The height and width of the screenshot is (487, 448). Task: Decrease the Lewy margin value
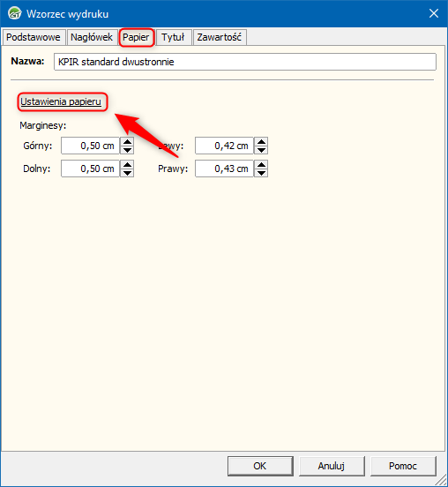261,150
